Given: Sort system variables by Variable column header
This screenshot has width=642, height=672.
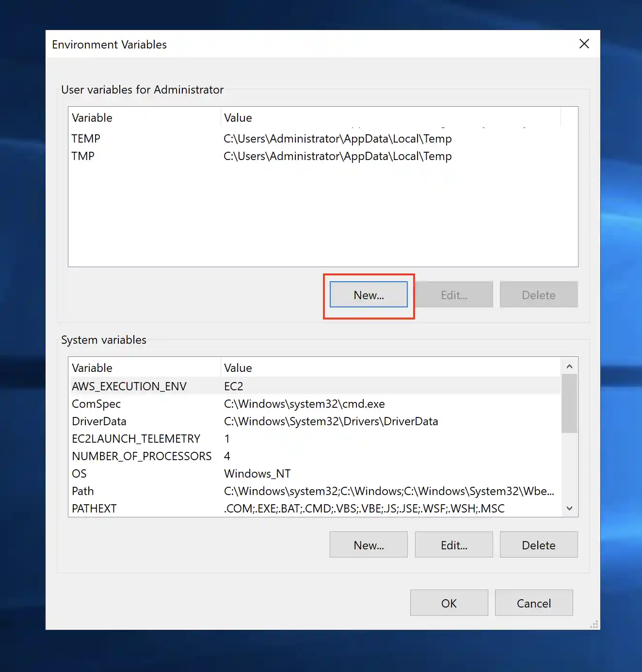Looking at the screenshot, I should [144, 368].
